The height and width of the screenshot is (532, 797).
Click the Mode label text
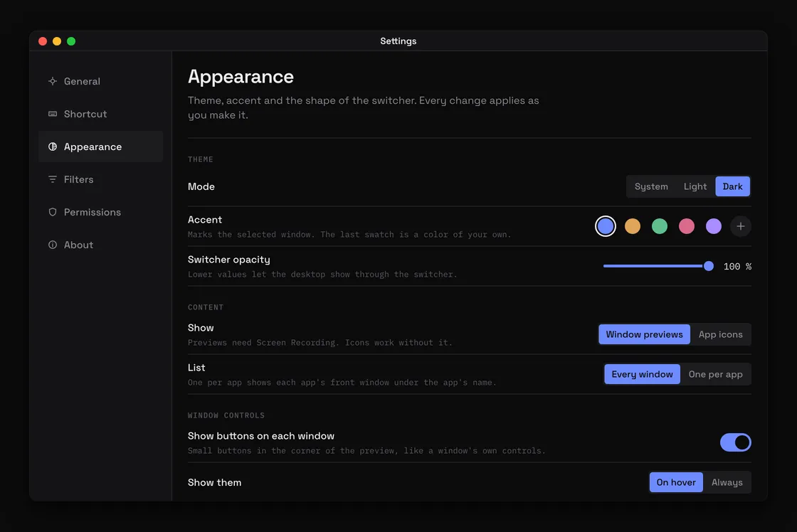click(201, 186)
